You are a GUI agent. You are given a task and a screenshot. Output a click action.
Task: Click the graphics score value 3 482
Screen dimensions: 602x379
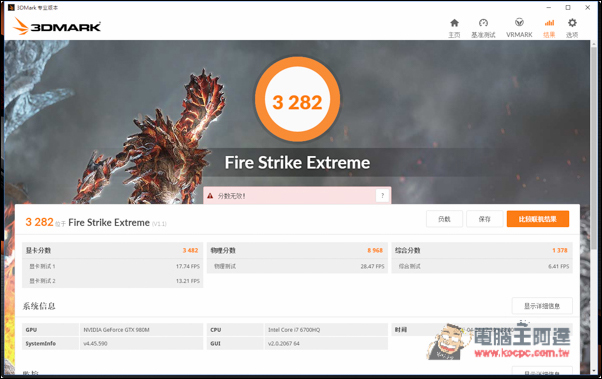[x=190, y=250]
